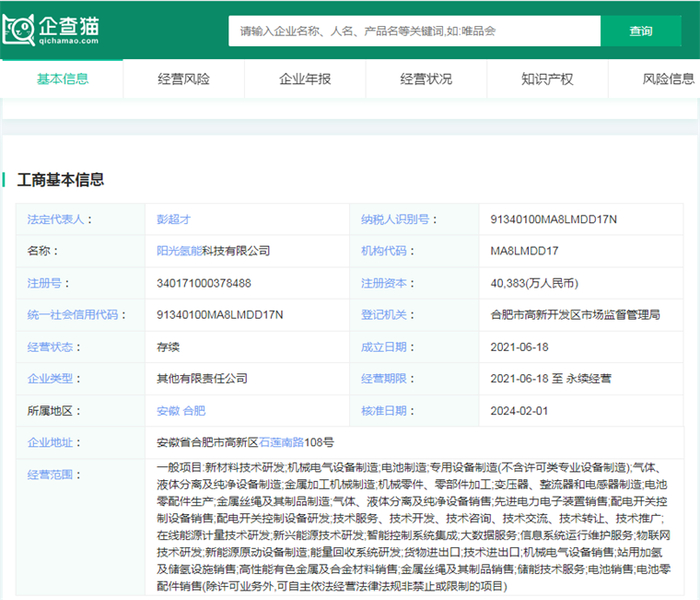This screenshot has width=700, height=600.
Task: Go to the 经营状况 tab
Action: 426,79
